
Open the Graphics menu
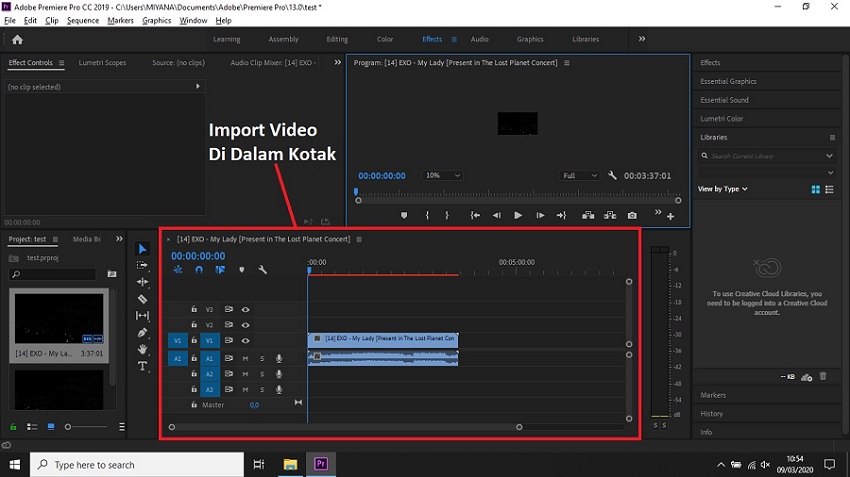157,21
